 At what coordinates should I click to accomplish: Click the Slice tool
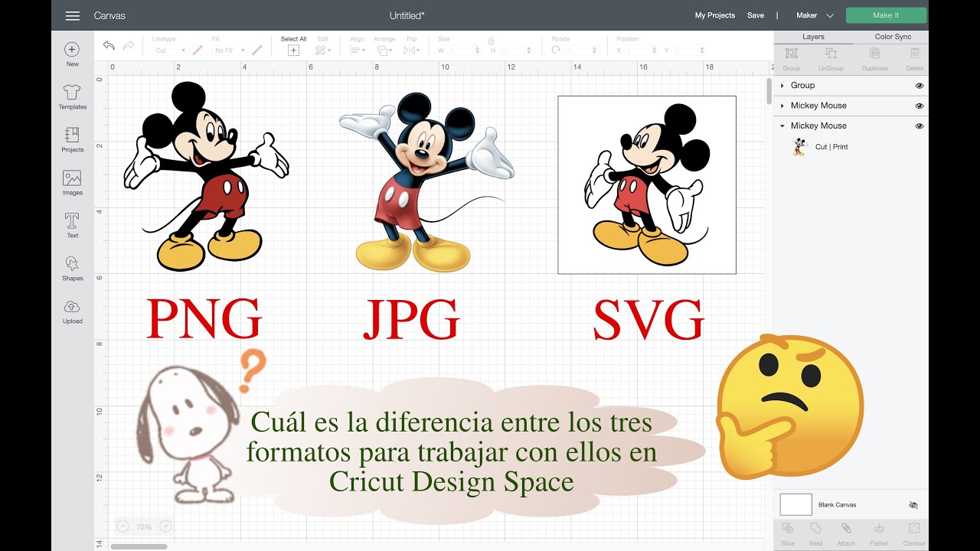pyautogui.click(x=788, y=533)
